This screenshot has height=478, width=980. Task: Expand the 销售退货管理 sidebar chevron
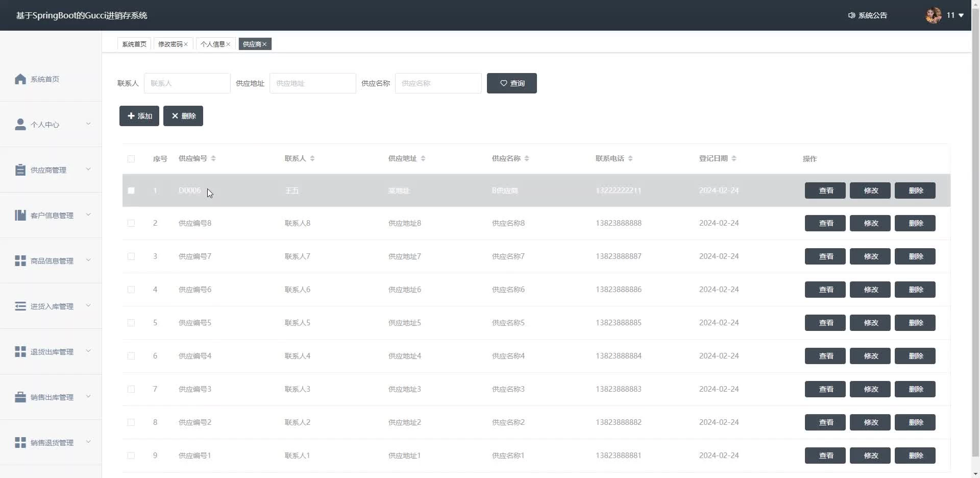pos(88,442)
